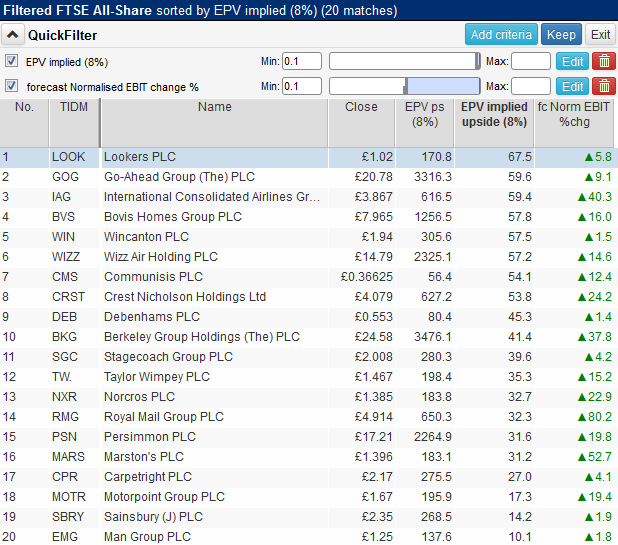Click the Max field for forecast Normalised EBIT change

tap(531, 86)
